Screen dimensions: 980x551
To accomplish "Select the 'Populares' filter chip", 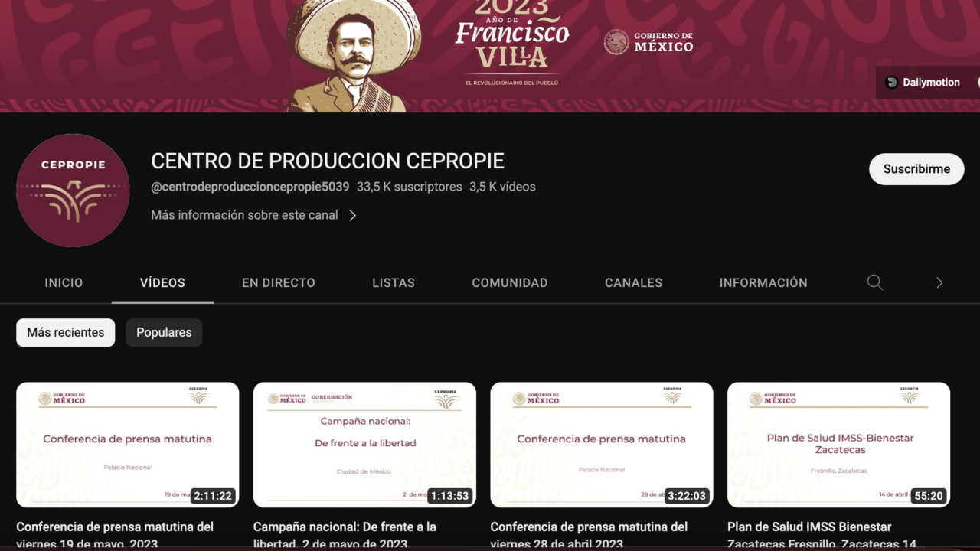I will 164,332.
